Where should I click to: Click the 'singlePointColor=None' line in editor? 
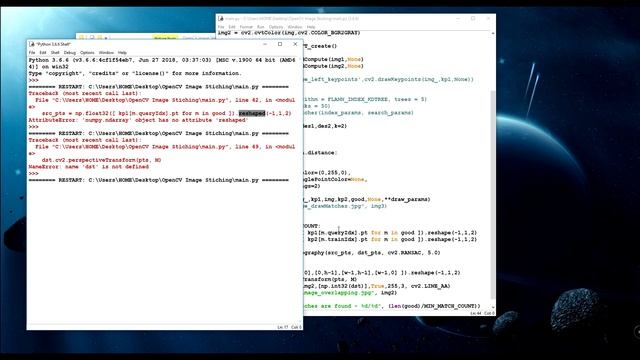335,179
